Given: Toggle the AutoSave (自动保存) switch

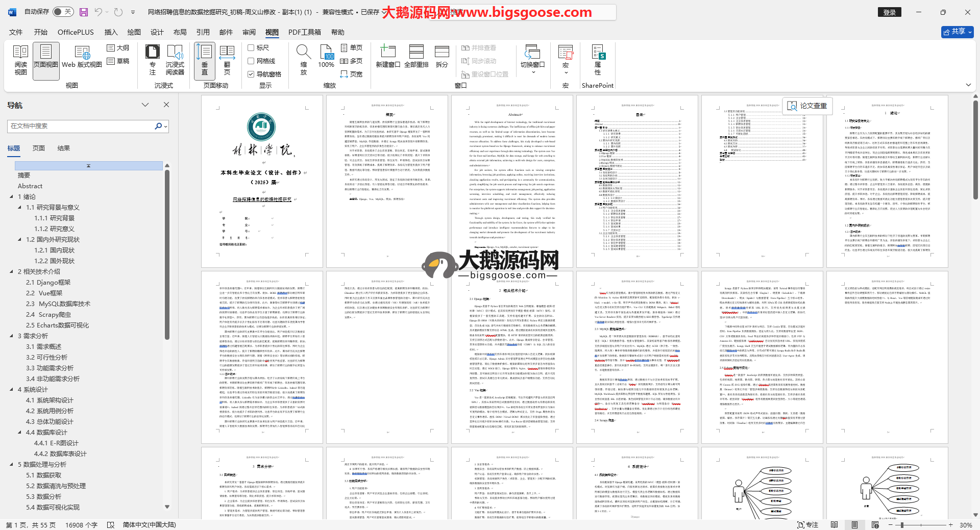Looking at the screenshot, I should tap(63, 12).
